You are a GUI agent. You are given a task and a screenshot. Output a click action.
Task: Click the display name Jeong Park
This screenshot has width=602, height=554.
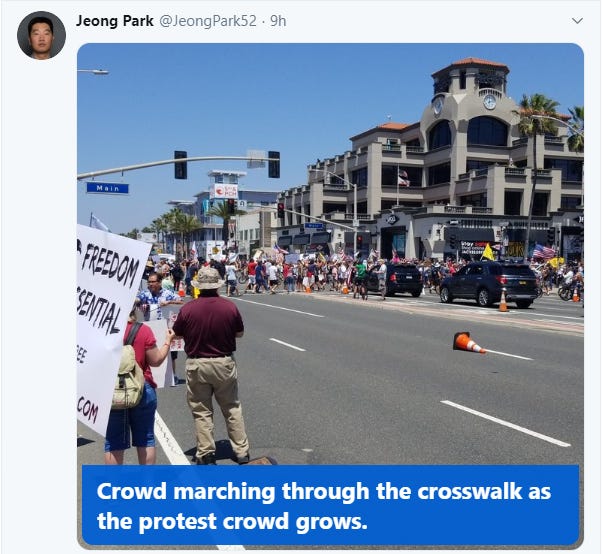[x=114, y=21]
